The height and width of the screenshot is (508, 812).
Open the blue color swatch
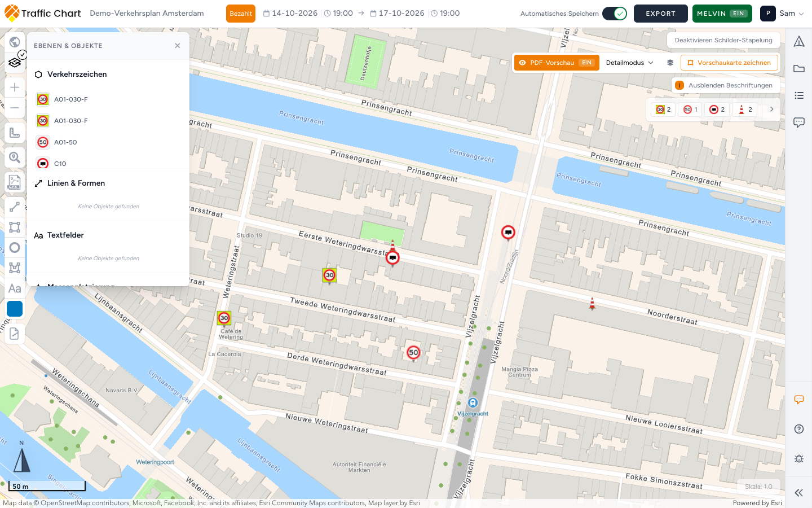(15, 309)
